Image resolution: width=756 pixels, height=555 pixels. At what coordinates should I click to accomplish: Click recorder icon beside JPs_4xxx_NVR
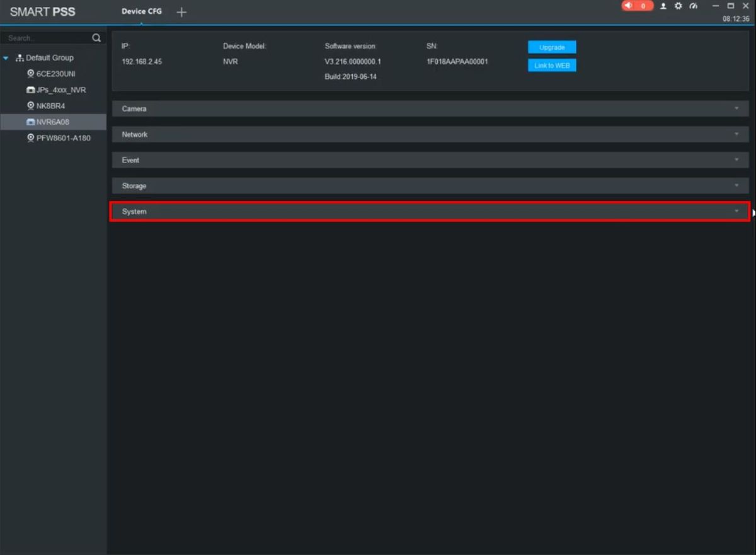tap(30, 90)
